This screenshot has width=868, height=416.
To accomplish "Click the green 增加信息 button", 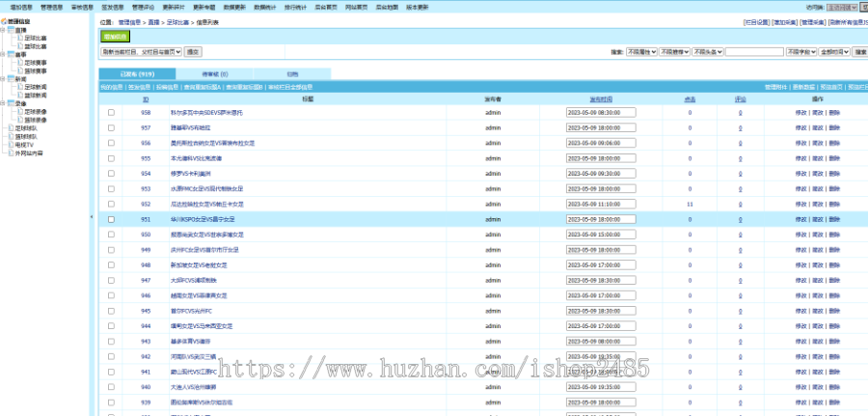I will (115, 37).
